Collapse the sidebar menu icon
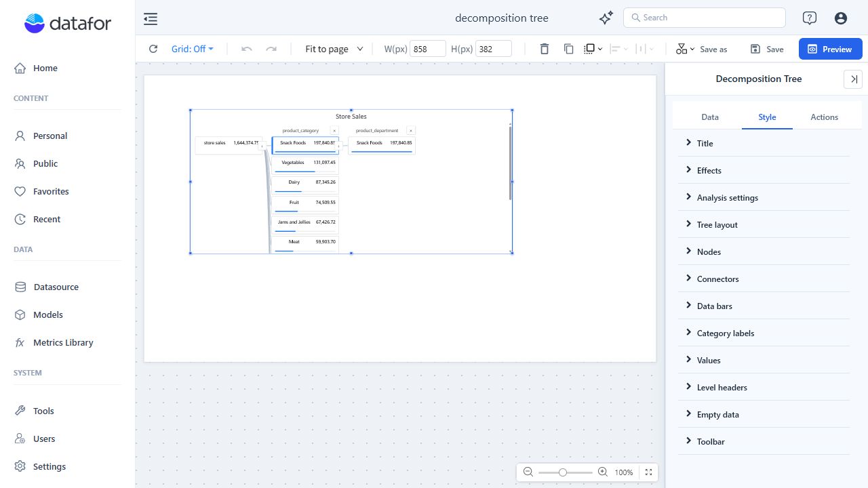 151,19
